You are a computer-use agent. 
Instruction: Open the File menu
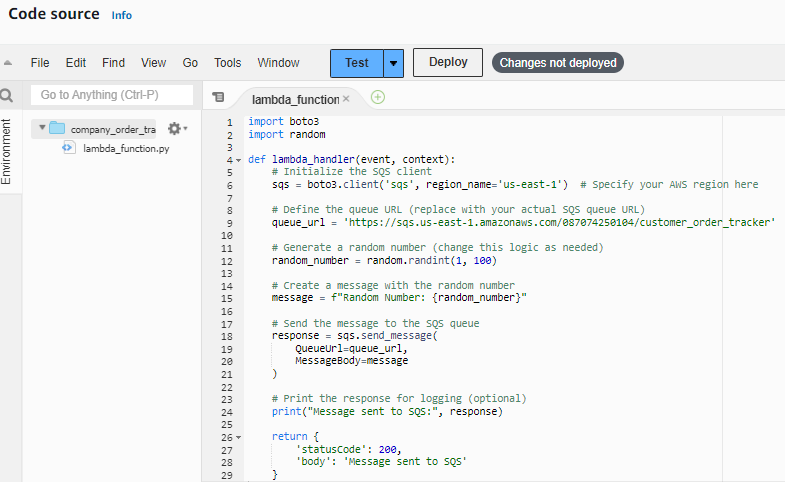pos(40,63)
